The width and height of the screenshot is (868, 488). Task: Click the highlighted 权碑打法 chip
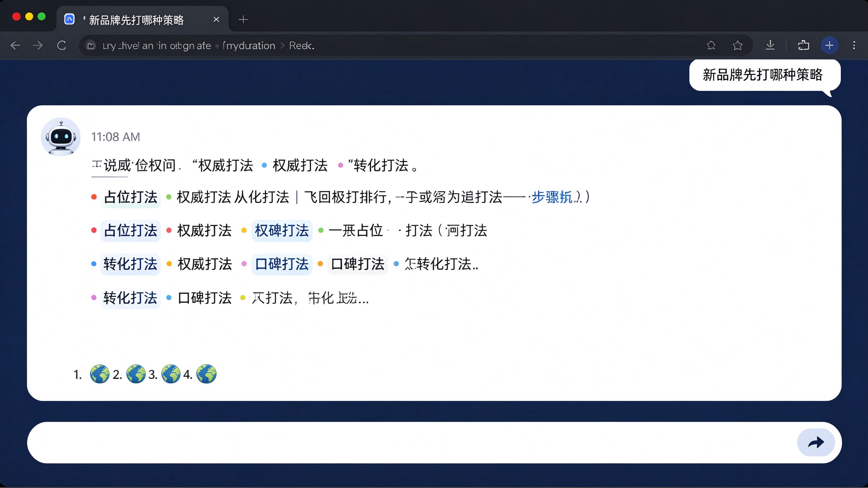click(x=282, y=231)
